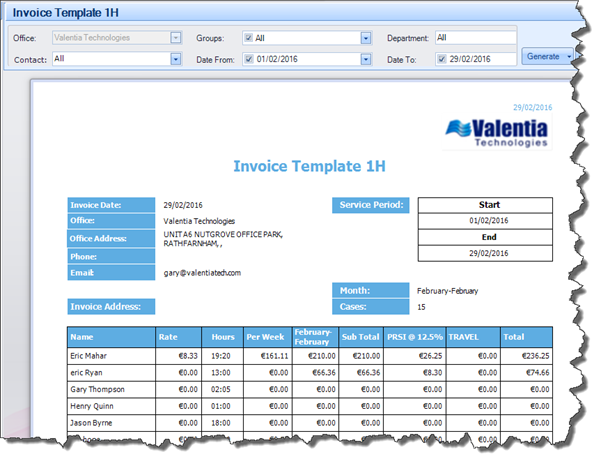Select the Jason Byrne row name
Screen dimensions: 601x464
91,423
